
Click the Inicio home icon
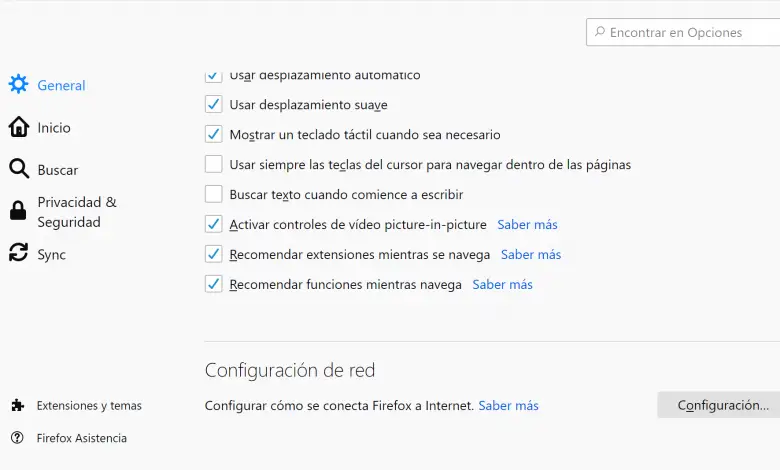[x=18, y=127]
